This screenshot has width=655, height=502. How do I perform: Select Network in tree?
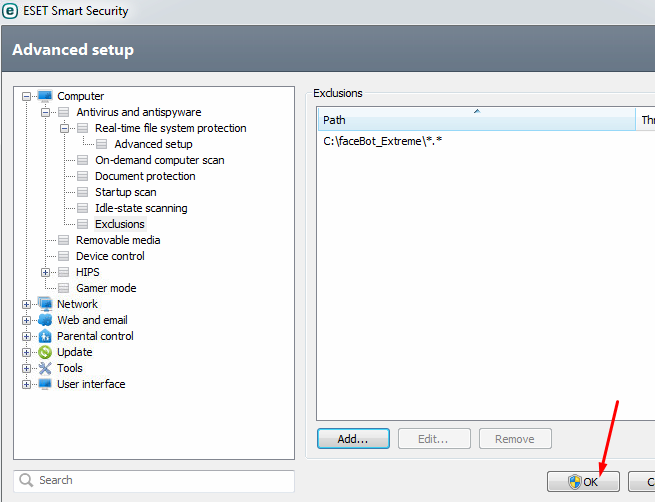point(77,304)
